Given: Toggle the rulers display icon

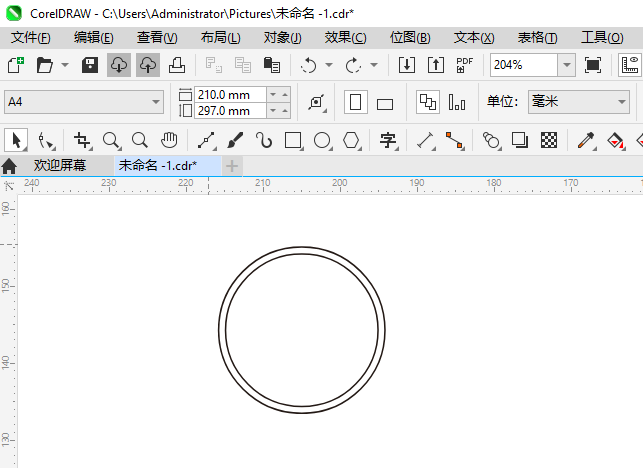Looking at the screenshot, I should (x=630, y=65).
